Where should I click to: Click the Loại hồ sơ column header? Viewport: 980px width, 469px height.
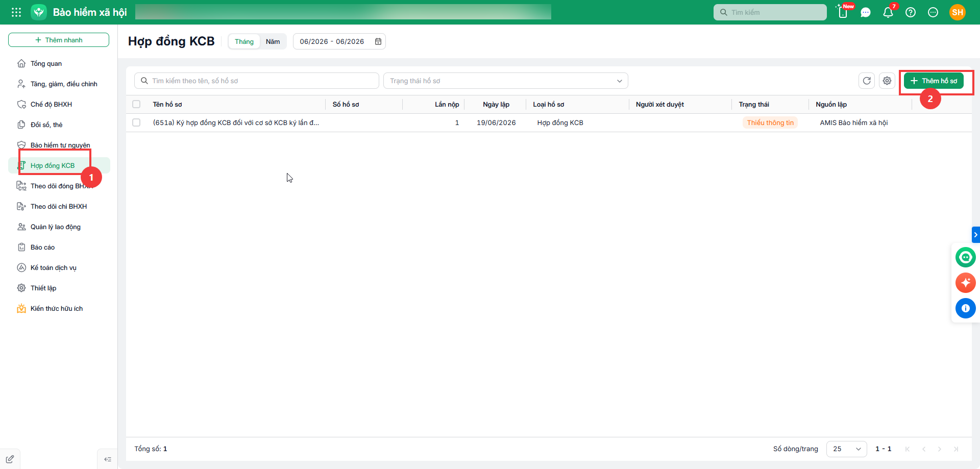coord(549,104)
